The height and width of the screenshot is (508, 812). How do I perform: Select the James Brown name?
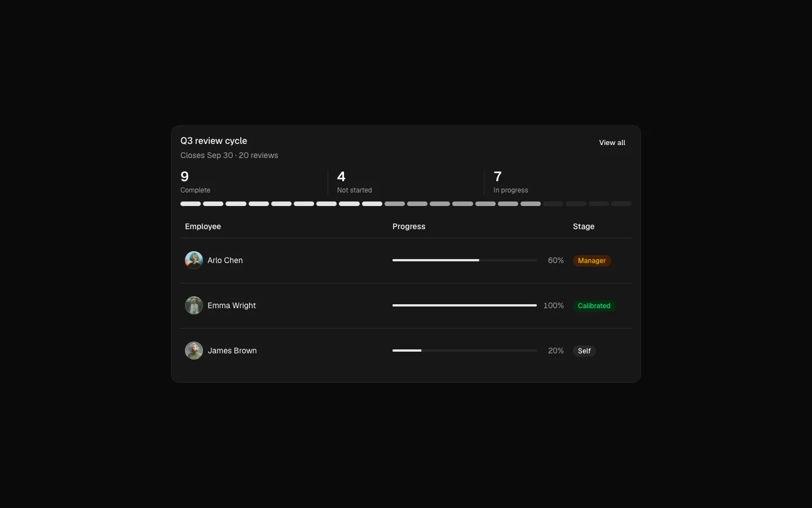click(232, 351)
